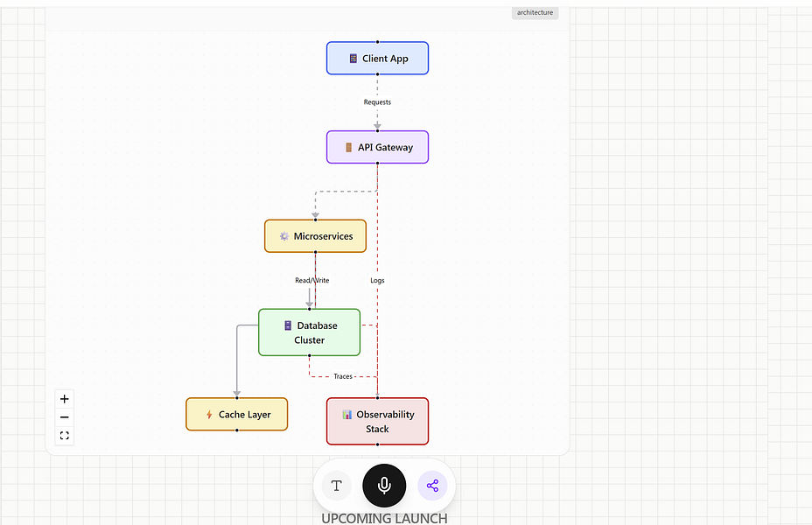Select the Observability Stack node

click(x=377, y=421)
